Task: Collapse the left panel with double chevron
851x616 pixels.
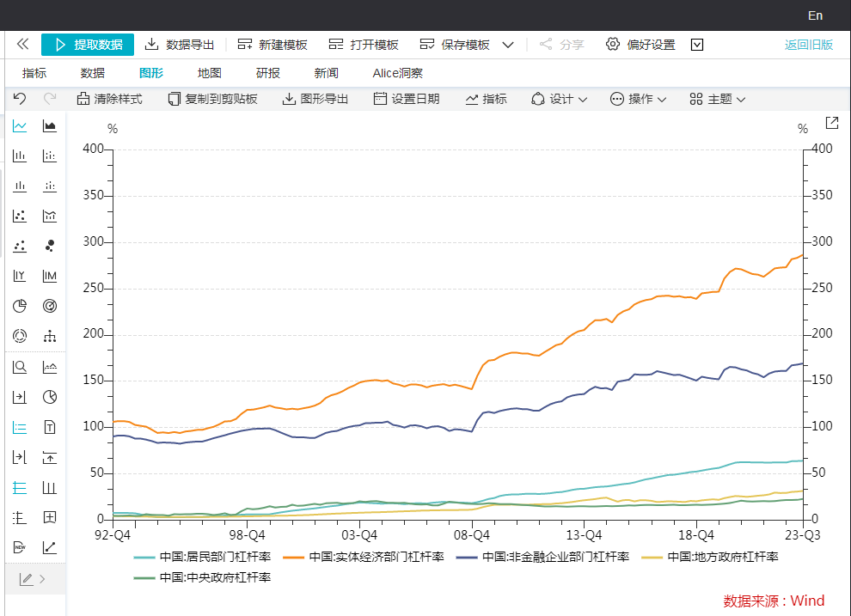Action: click(23, 45)
